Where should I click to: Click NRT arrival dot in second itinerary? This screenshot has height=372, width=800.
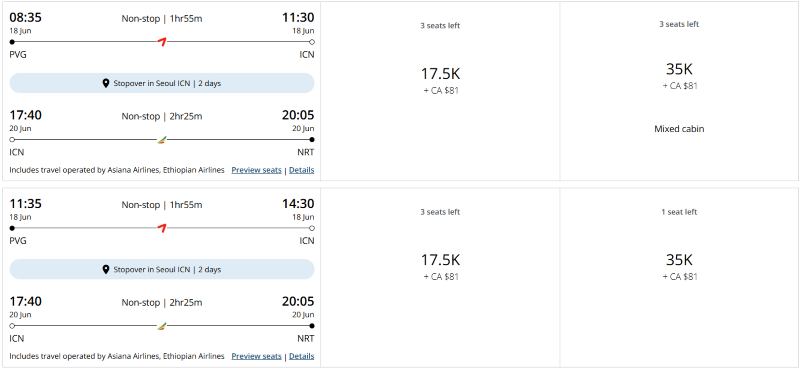click(312, 326)
